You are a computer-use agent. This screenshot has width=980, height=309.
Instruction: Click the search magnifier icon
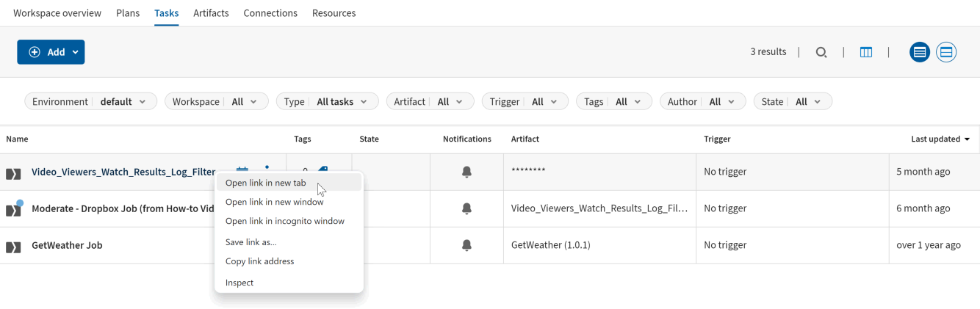pyautogui.click(x=821, y=52)
